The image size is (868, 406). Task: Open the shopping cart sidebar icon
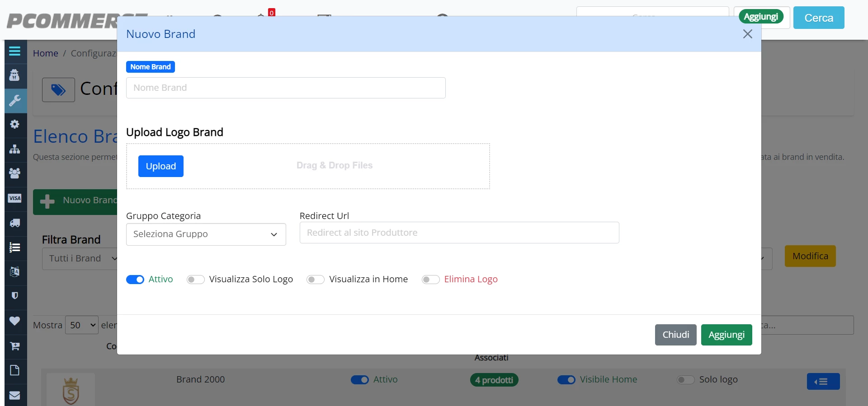coord(15,346)
